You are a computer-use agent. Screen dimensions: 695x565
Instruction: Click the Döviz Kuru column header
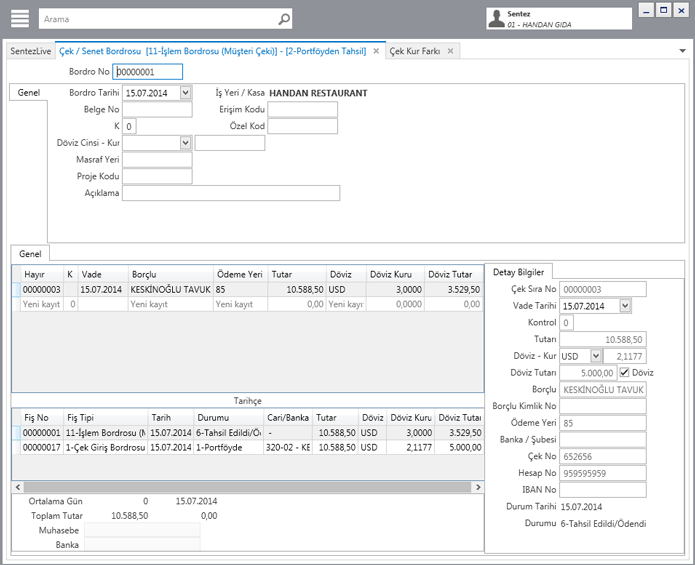pos(395,274)
